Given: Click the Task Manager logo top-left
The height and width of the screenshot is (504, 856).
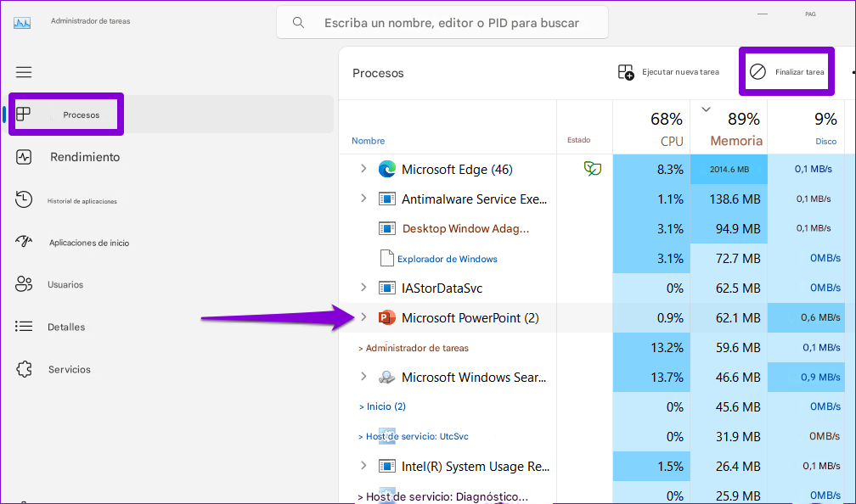Looking at the screenshot, I should 21,21.
